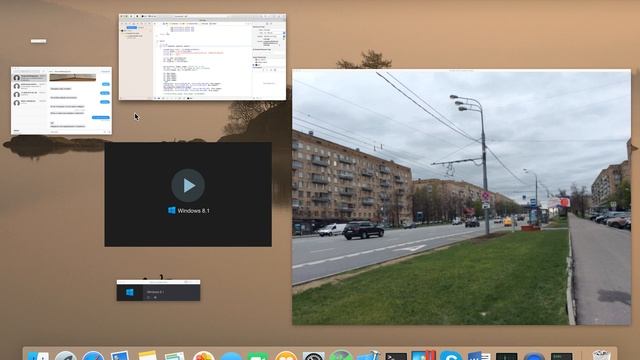
Task: Click the Windows logo in Control Center window
Action: tap(130, 292)
